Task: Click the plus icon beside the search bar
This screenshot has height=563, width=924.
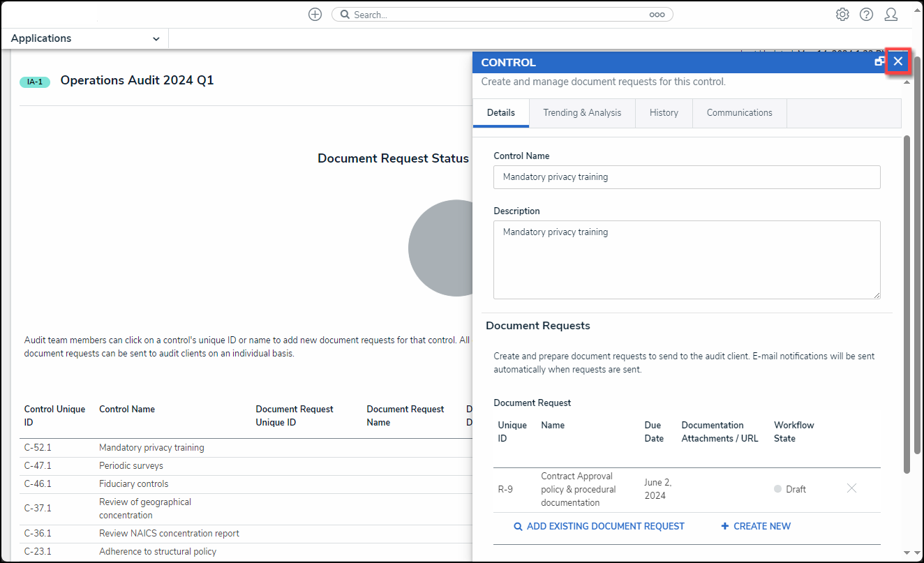Action: pyautogui.click(x=315, y=15)
